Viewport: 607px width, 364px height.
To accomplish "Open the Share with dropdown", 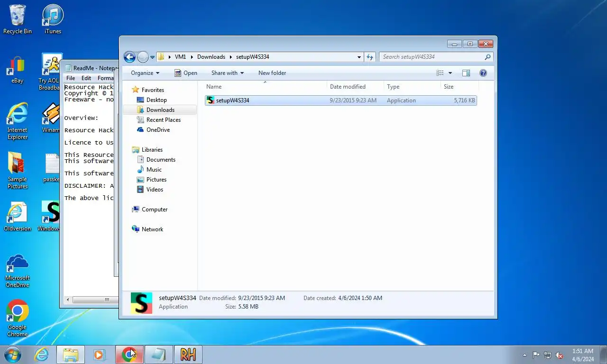I will [x=228, y=73].
